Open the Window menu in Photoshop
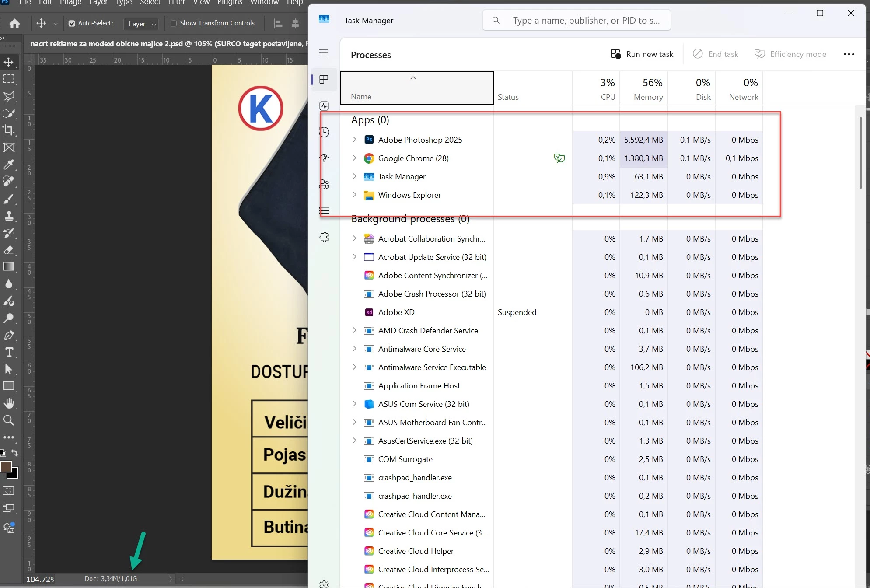 click(264, 3)
